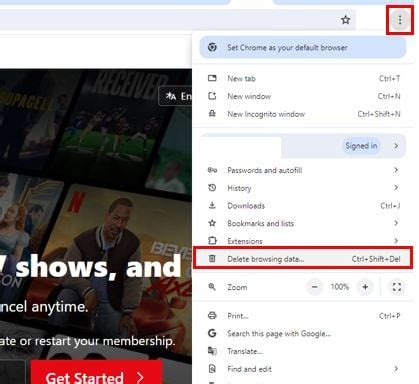Image resolution: width=419 pixels, height=384 pixels.
Task: Click the Signed in badge
Action: coord(361,146)
